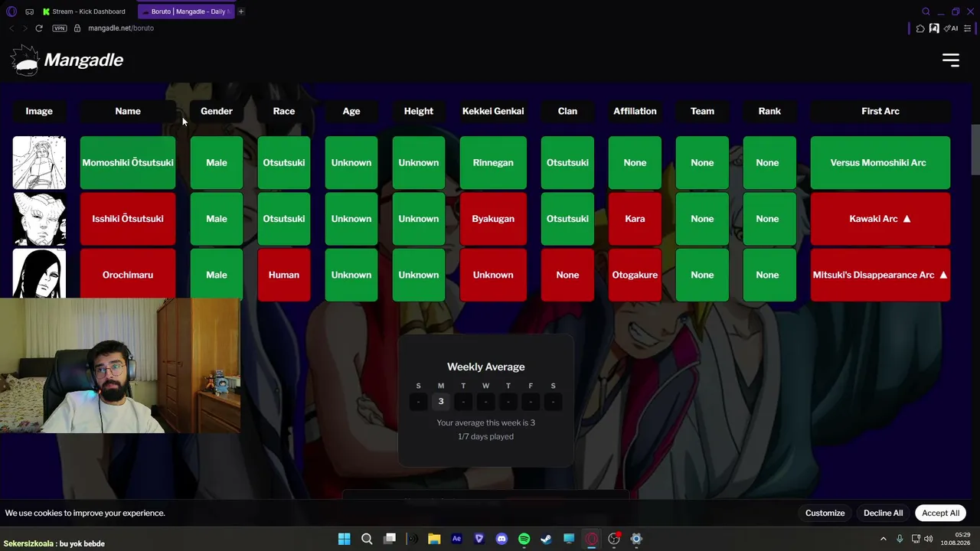Viewport: 980px width, 551px height.
Task: Switch to Stream - Kick Dashboard tab
Action: pos(84,11)
